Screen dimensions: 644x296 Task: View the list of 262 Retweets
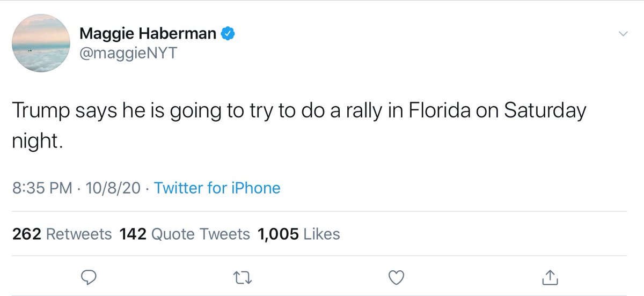[x=61, y=234]
